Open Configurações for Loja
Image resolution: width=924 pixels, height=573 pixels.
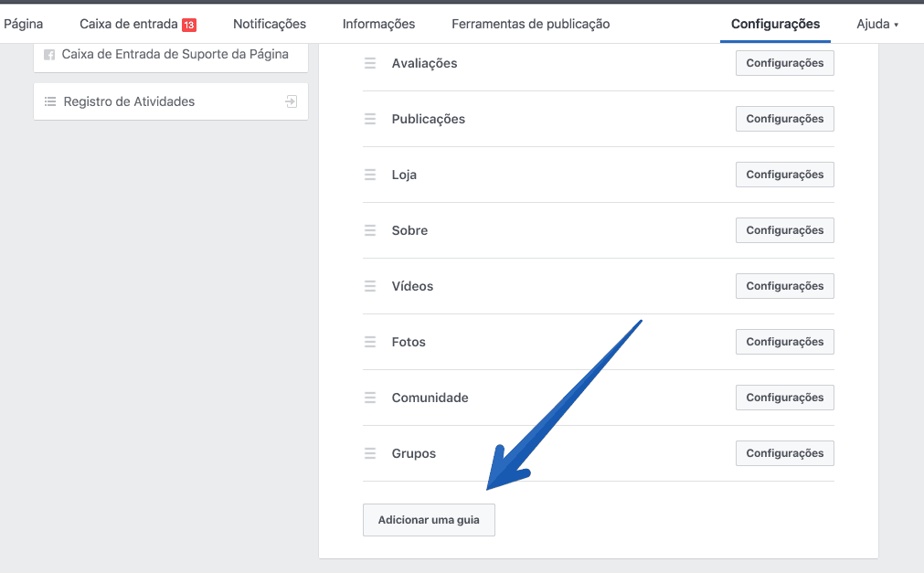click(x=785, y=175)
